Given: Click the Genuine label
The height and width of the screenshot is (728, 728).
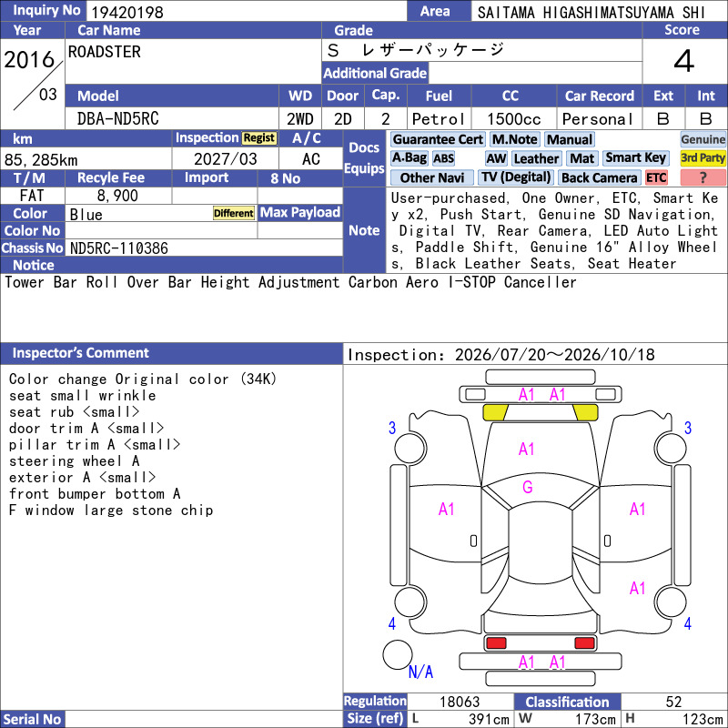Looking at the screenshot, I should [x=703, y=139].
